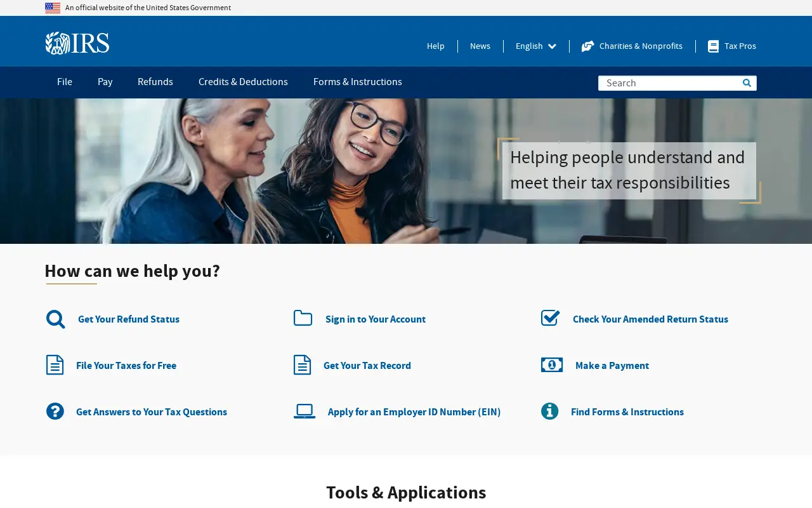Open File Your Taxes for Free link
The width and height of the screenshot is (812, 508).
click(126, 366)
